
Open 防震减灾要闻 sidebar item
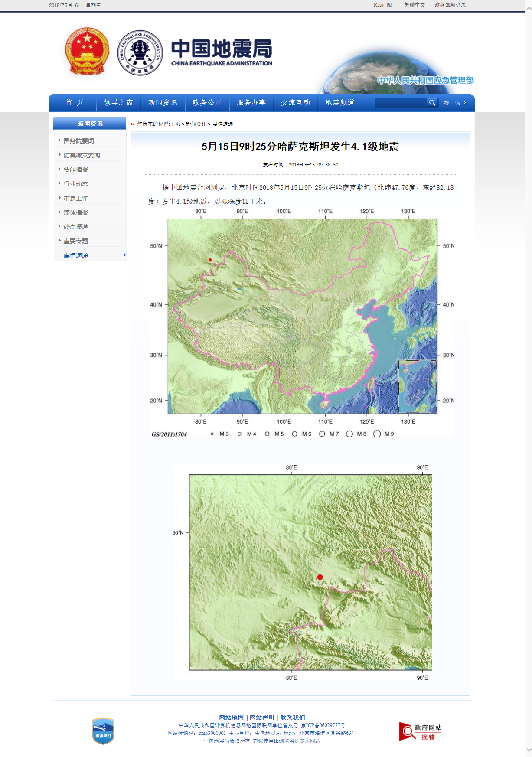point(82,155)
